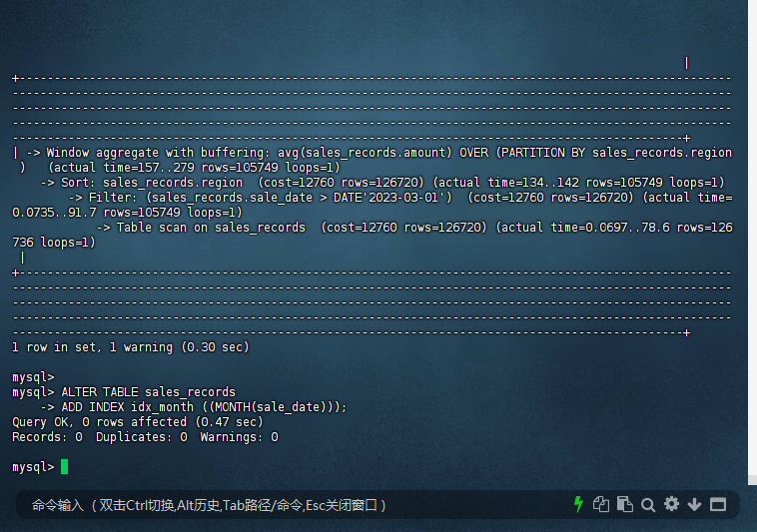Click the green cursor block at prompt

point(64,466)
